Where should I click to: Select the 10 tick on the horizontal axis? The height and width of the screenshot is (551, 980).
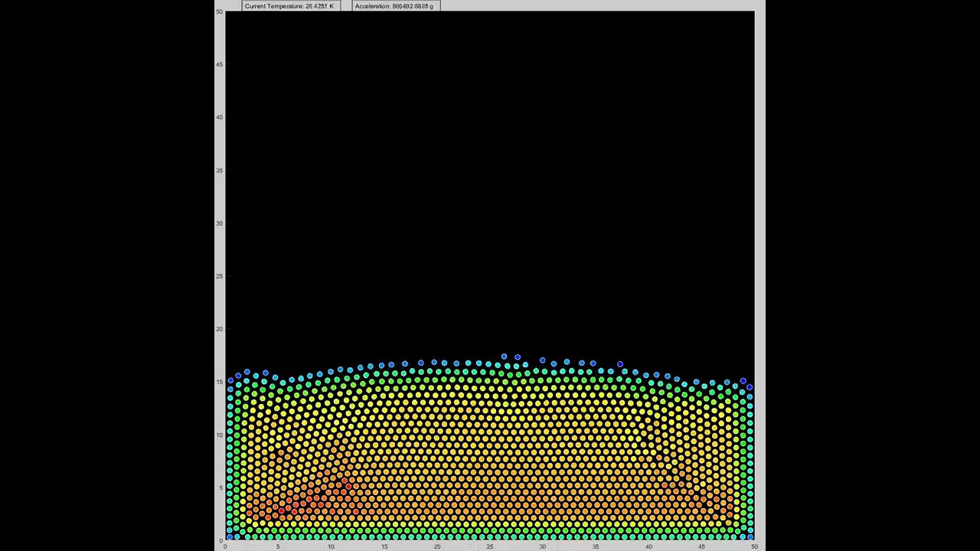[331, 546]
